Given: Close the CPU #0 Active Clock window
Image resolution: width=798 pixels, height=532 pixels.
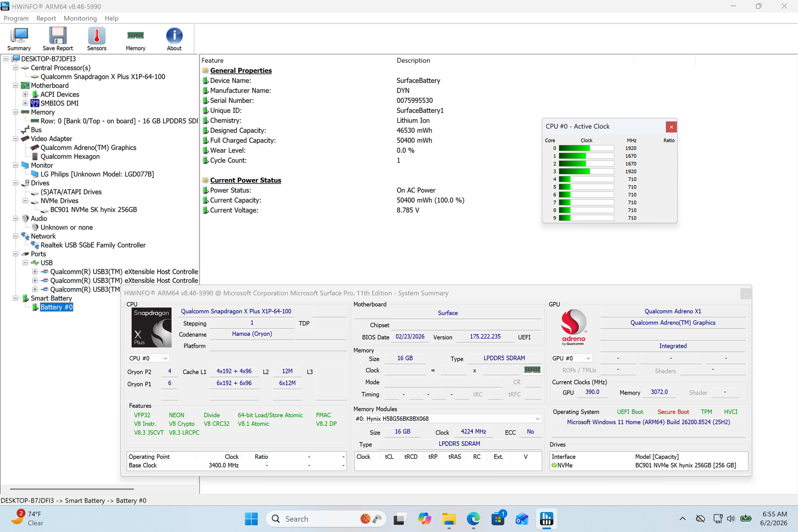Looking at the screenshot, I should tap(671, 127).
